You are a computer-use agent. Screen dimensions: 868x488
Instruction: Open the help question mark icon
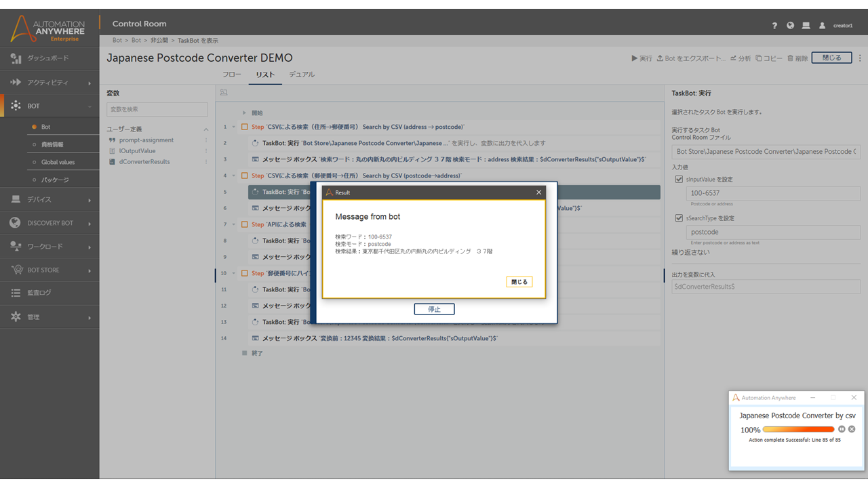coord(774,26)
